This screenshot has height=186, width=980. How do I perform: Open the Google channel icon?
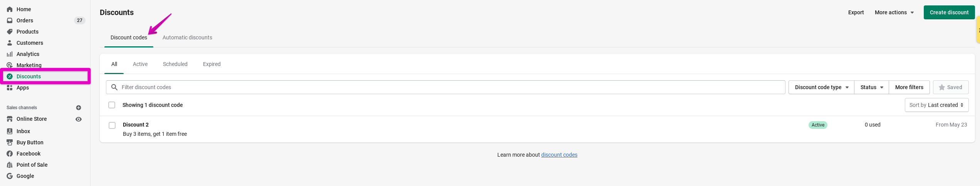click(x=10, y=176)
